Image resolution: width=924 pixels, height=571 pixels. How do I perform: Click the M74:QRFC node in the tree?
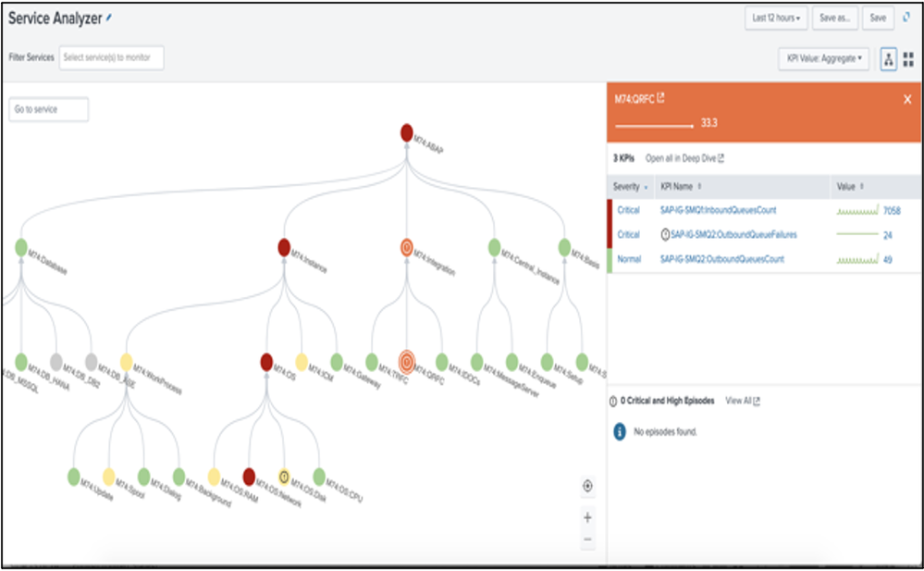406,361
